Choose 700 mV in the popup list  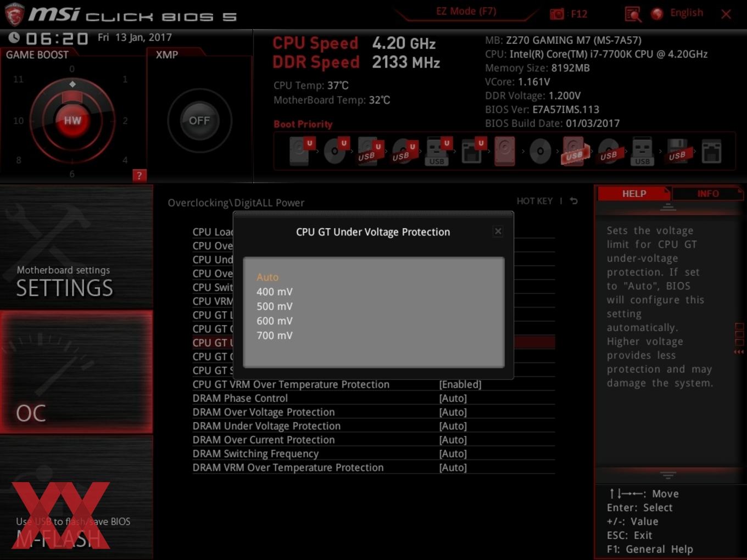[x=275, y=335]
